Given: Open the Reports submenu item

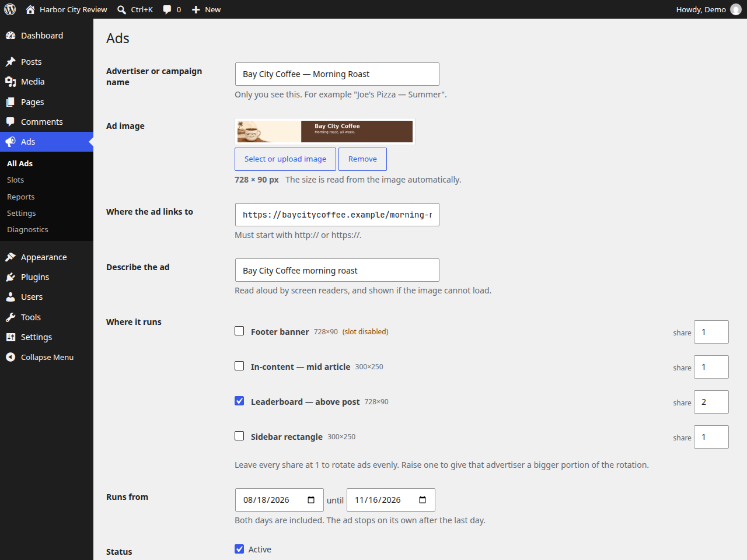Looking at the screenshot, I should click(47, 197).
